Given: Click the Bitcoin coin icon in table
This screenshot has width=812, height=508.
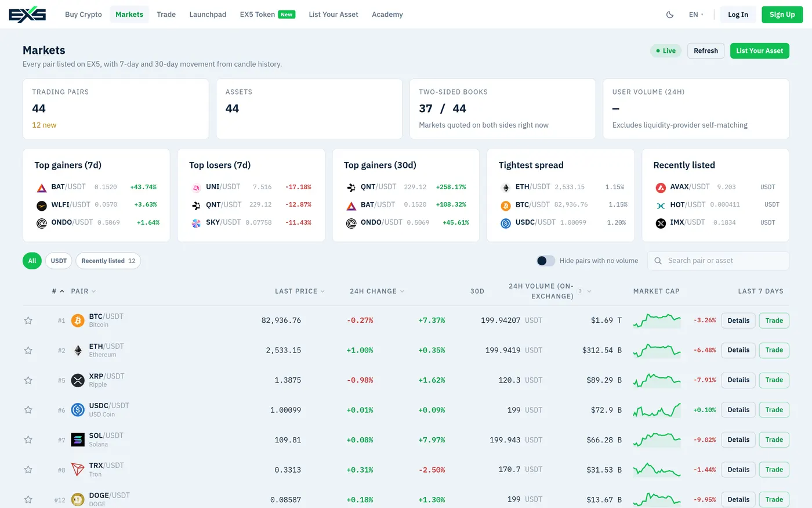Looking at the screenshot, I should pyautogui.click(x=78, y=320).
